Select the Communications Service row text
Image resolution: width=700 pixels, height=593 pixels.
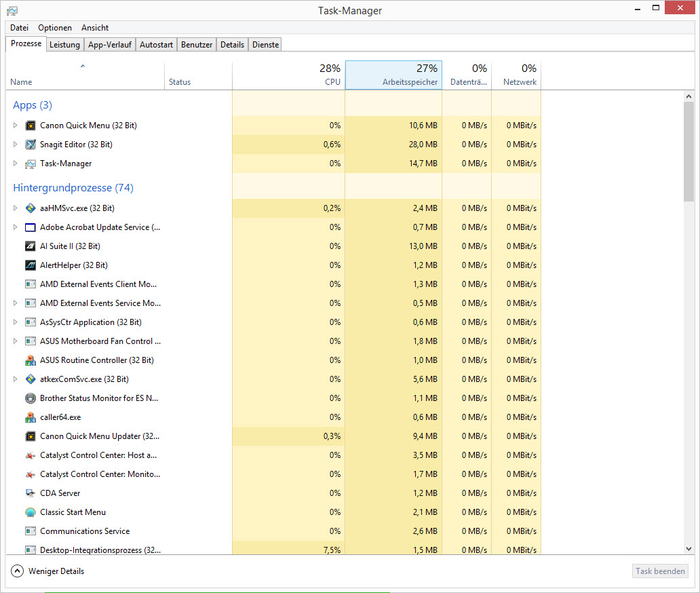(85, 531)
